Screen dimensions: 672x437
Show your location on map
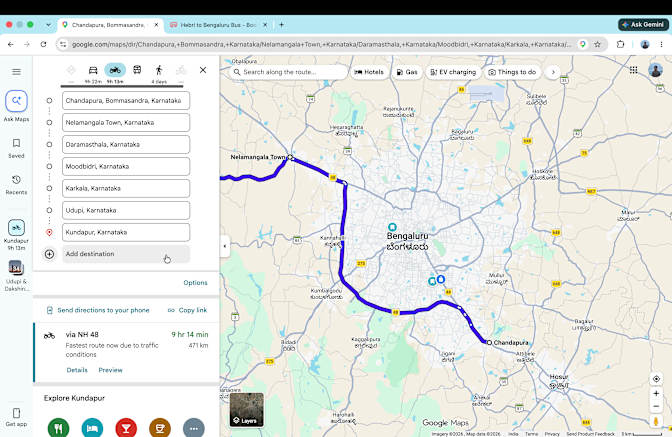coord(656,379)
